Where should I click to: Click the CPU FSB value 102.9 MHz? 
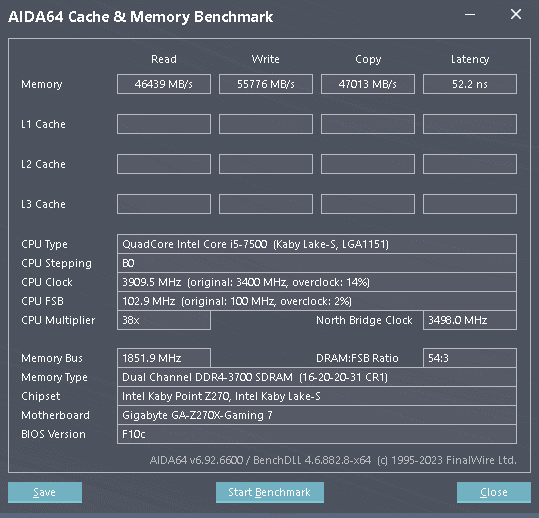[317, 301]
